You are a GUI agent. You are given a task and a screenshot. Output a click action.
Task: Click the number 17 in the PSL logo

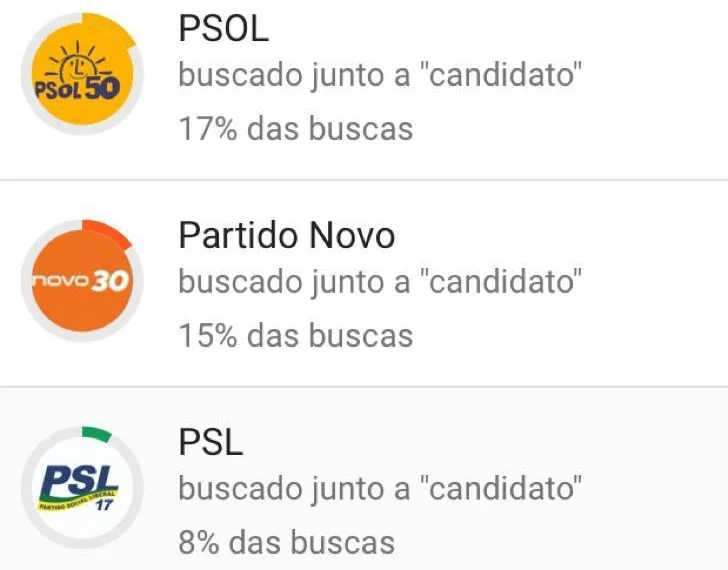104,505
